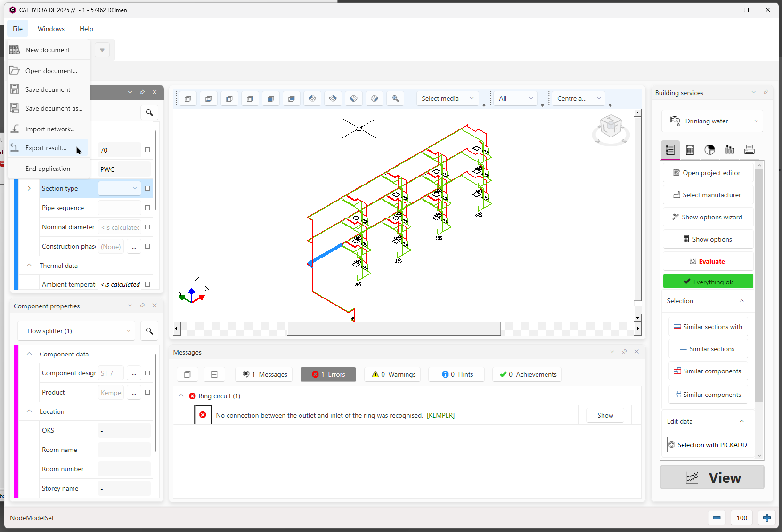
Task: Click the pie chart icon in Building services
Action: coord(709,150)
